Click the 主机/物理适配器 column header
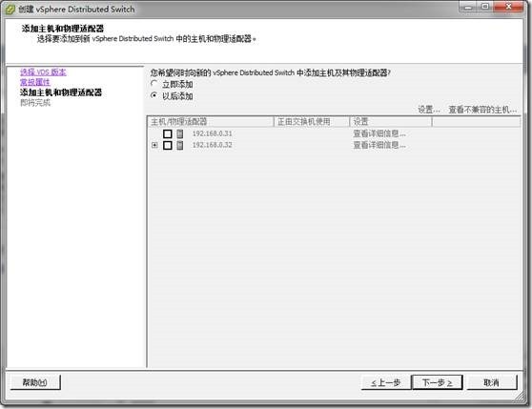The height and width of the screenshot is (409, 532). (211, 121)
